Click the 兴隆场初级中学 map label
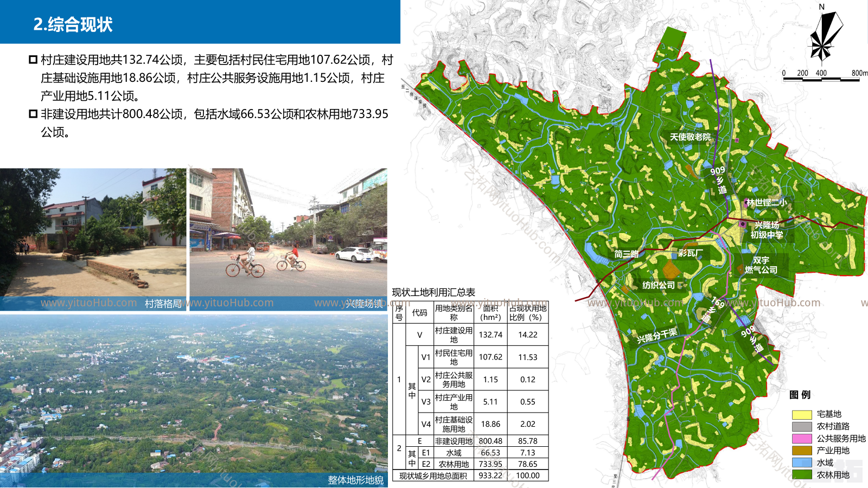 [767, 230]
